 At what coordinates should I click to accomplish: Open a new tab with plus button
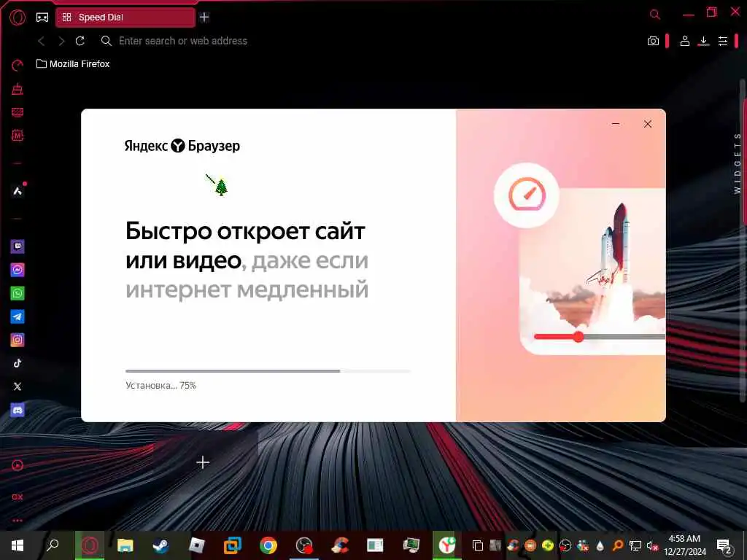(204, 17)
